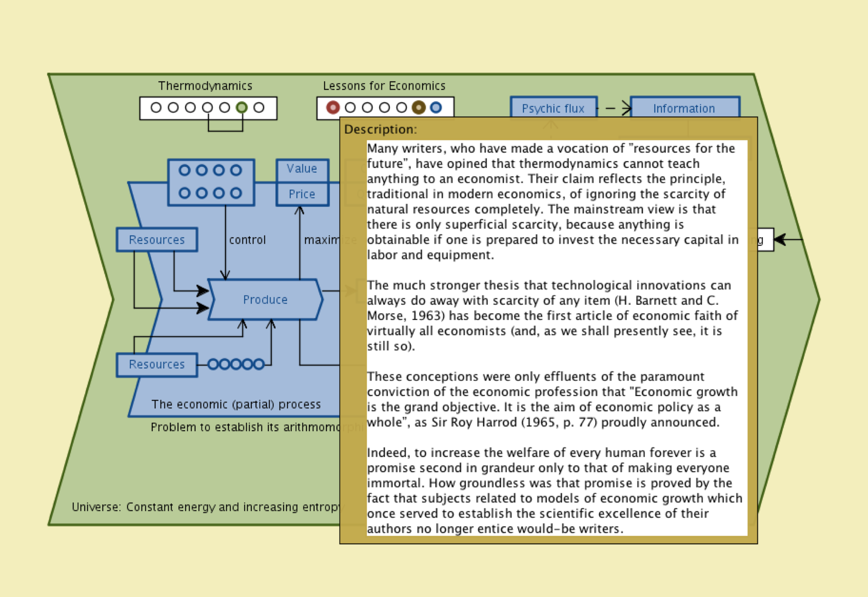
Task: Click the third circle under Thermodynamics
Action: (190, 108)
